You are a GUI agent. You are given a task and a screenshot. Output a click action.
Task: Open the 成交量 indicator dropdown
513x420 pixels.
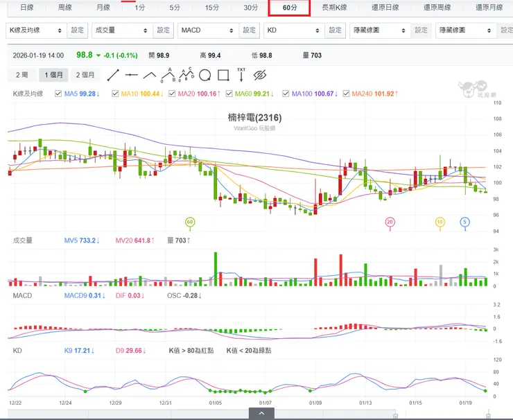[x=122, y=30]
